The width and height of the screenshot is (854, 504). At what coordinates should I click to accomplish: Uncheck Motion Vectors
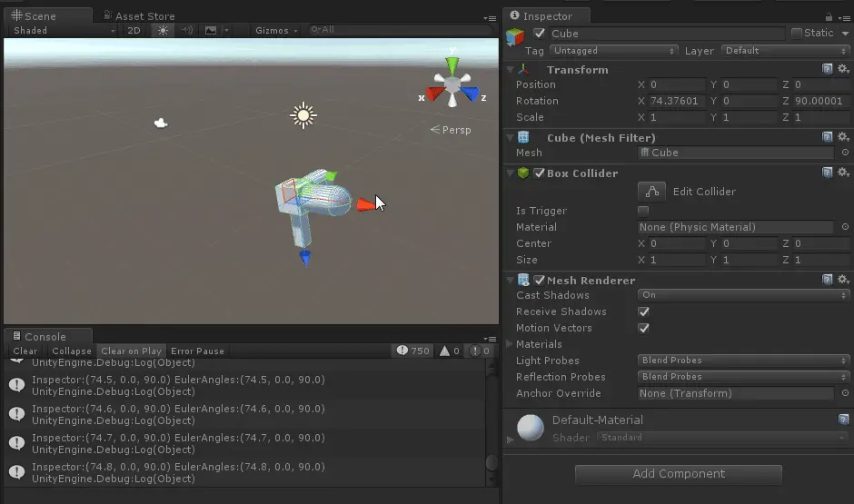coord(643,328)
